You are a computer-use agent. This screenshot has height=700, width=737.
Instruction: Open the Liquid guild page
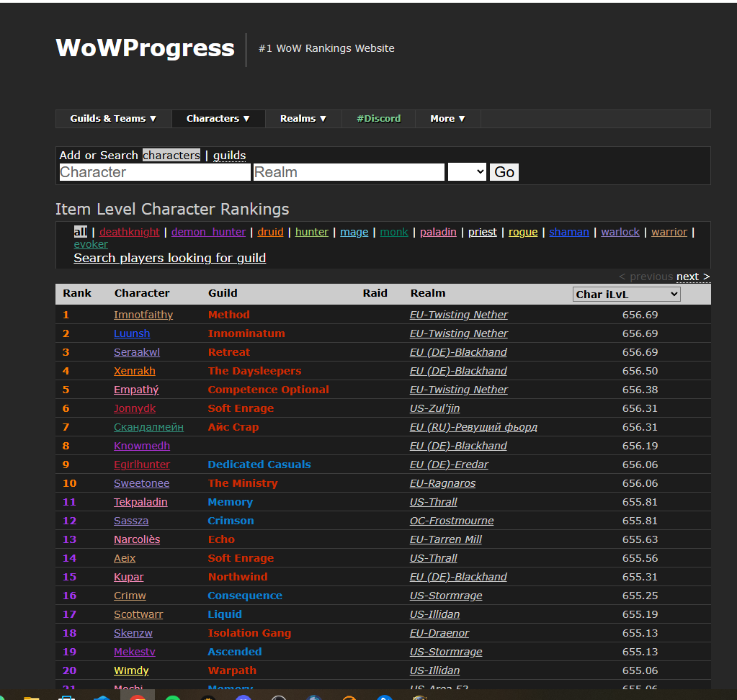tap(225, 614)
